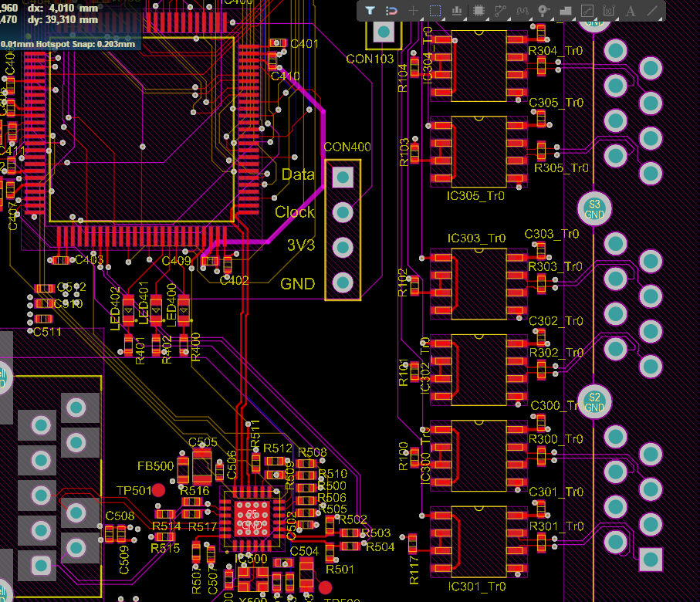Viewport: 700px width, 602px height.
Task: Click the R300_Tr0 designator label
Action: point(556,439)
